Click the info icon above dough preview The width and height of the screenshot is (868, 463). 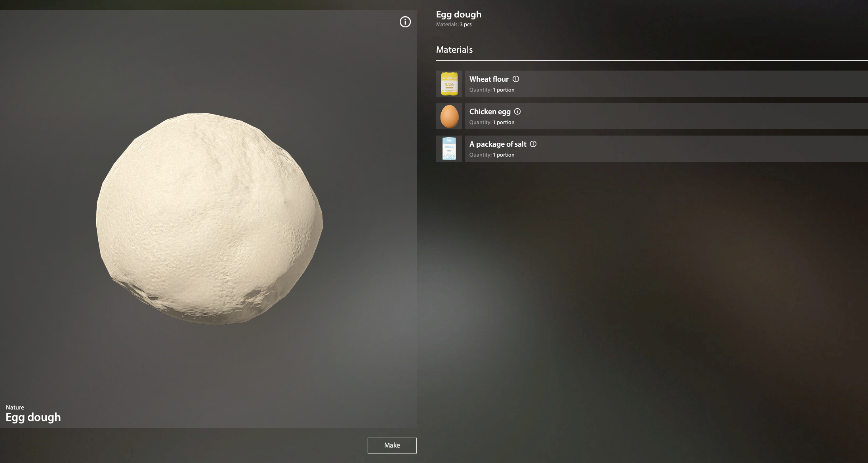click(x=405, y=22)
